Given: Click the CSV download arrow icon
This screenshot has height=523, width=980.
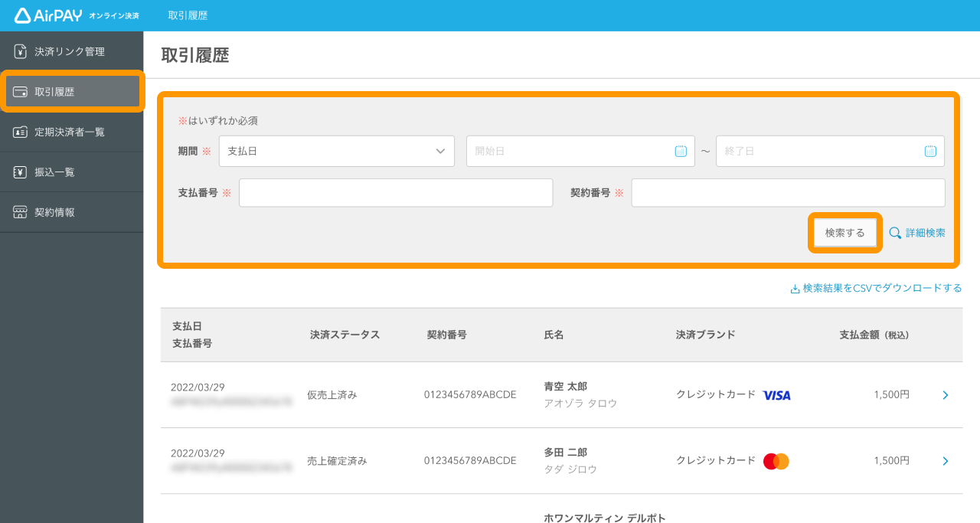Looking at the screenshot, I should point(795,289).
